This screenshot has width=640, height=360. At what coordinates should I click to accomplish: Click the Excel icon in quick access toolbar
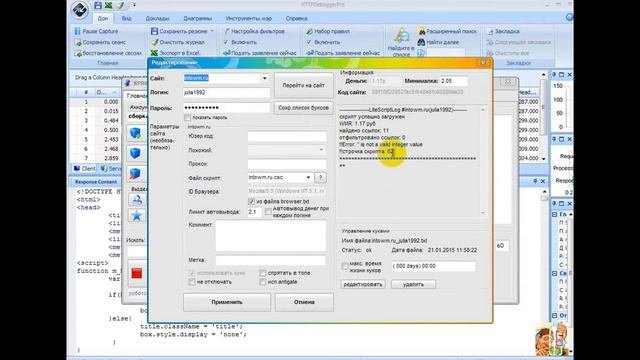(x=109, y=5)
